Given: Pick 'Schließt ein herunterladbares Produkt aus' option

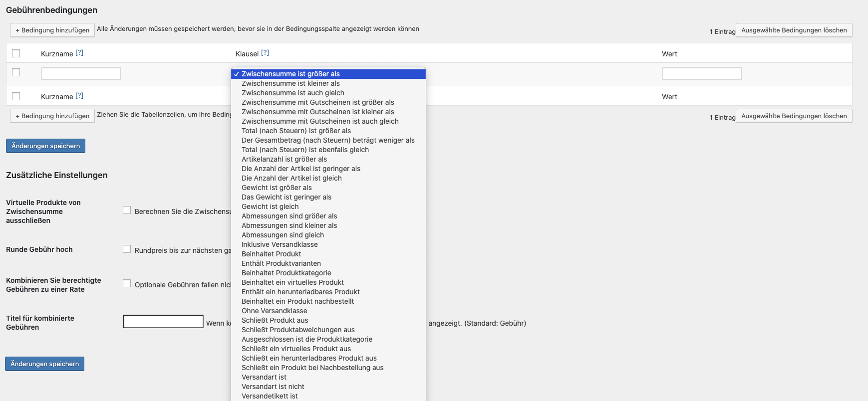Looking at the screenshot, I should tap(328, 358).
